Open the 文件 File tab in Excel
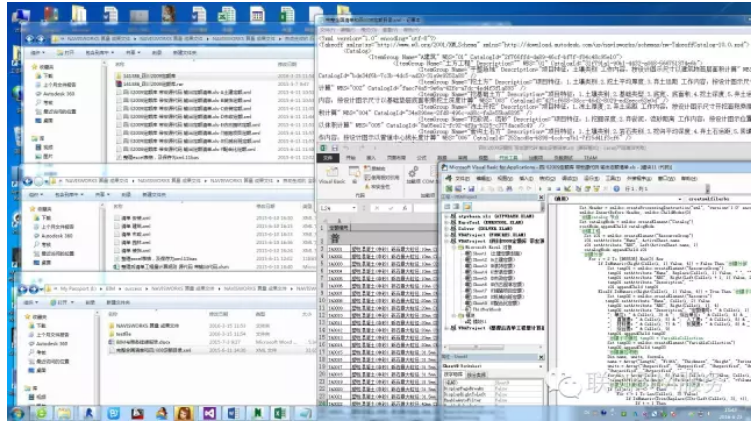756x424 pixels. [x=328, y=158]
